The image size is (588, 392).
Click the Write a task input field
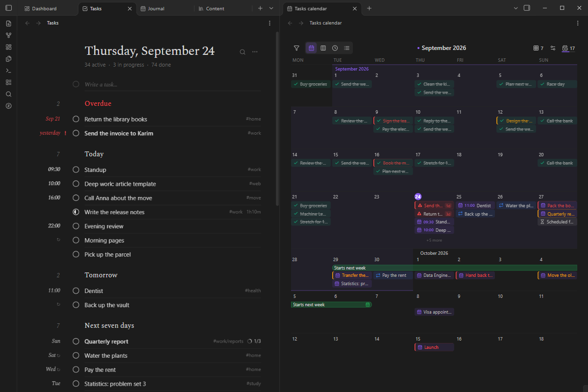(x=172, y=84)
